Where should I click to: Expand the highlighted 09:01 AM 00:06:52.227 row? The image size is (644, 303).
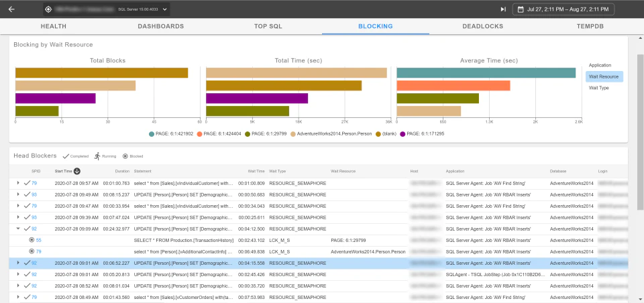point(18,263)
